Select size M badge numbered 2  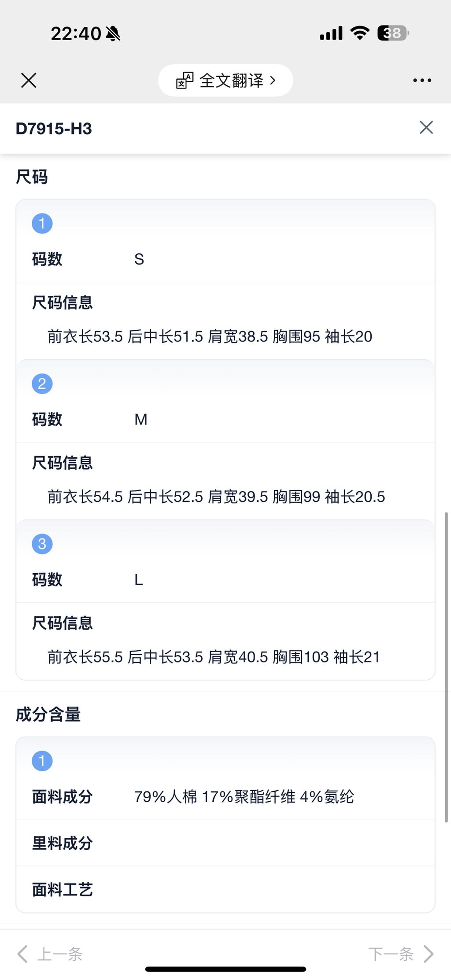(x=42, y=383)
